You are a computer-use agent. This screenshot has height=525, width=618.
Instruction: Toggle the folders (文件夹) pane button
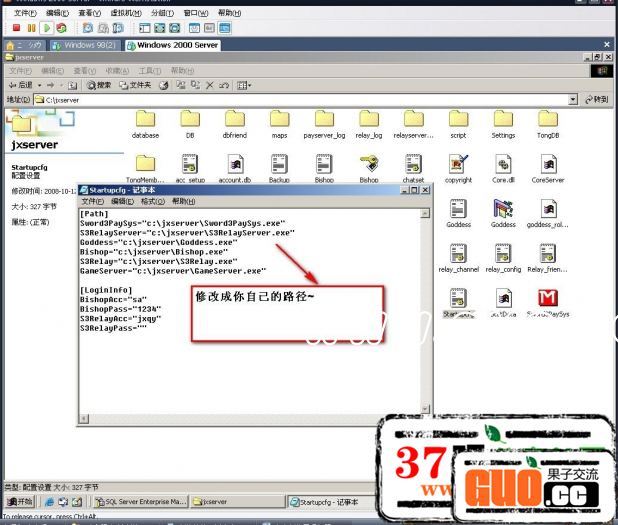click(x=134, y=85)
